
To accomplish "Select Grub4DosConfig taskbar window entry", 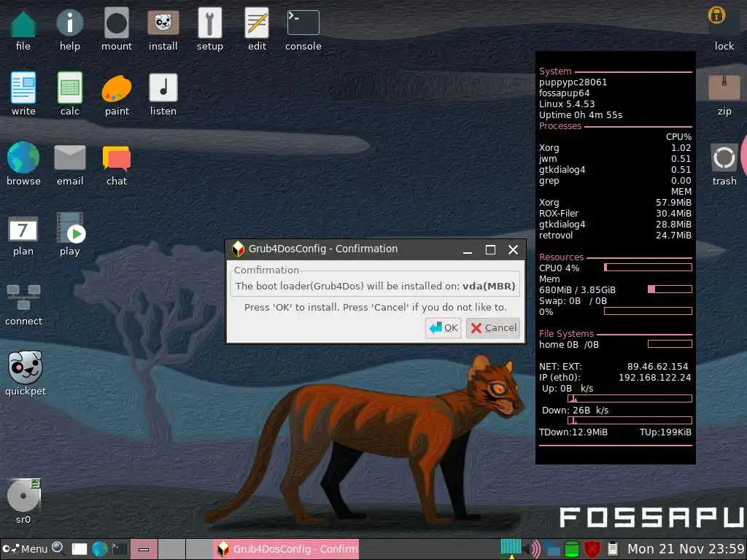I will [287, 549].
